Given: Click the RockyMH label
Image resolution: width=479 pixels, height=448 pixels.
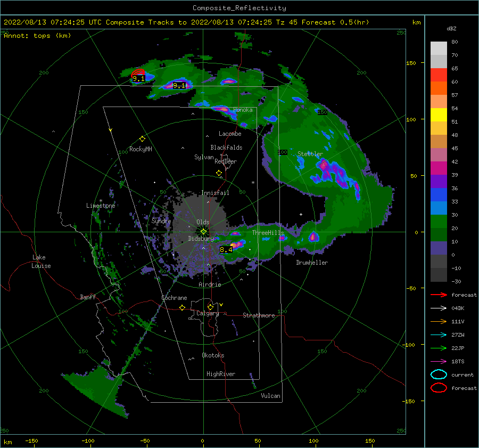Looking at the screenshot, I should coord(141,149).
